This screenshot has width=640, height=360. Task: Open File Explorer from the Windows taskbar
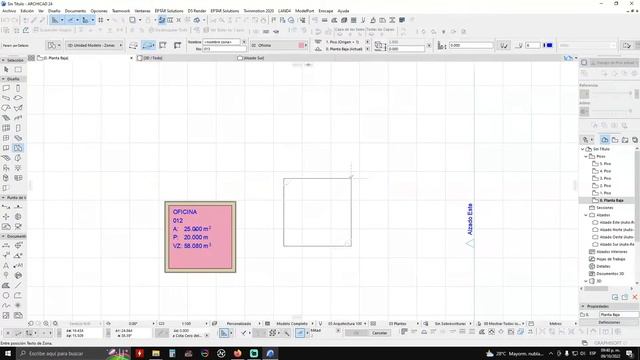click(156, 353)
